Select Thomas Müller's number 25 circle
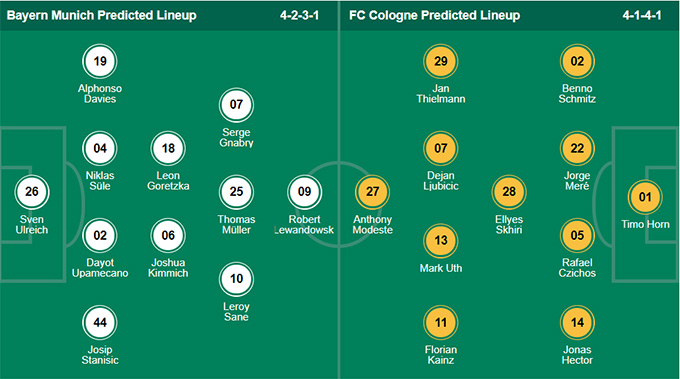This screenshot has height=379, width=680. 236,192
